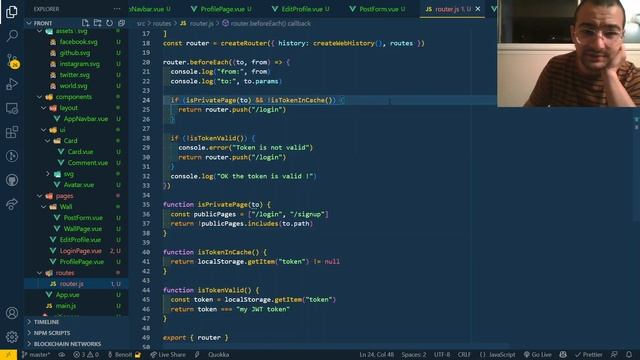Screen dimensions: 640x360
Task: Create a new file in the FRONT explorer
Action: click(85, 23)
